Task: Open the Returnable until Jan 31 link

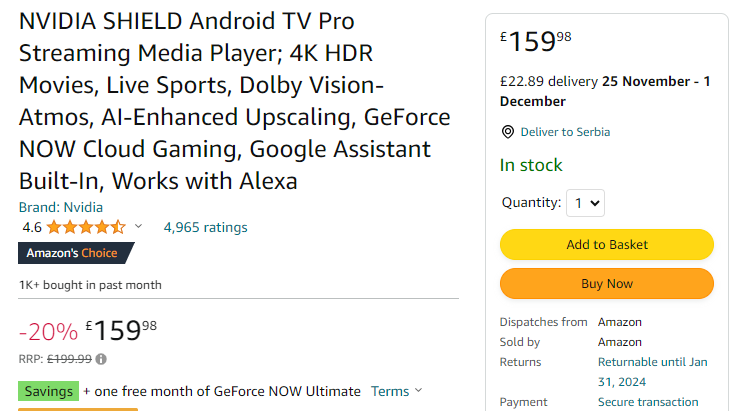Action: pyautogui.click(x=652, y=372)
